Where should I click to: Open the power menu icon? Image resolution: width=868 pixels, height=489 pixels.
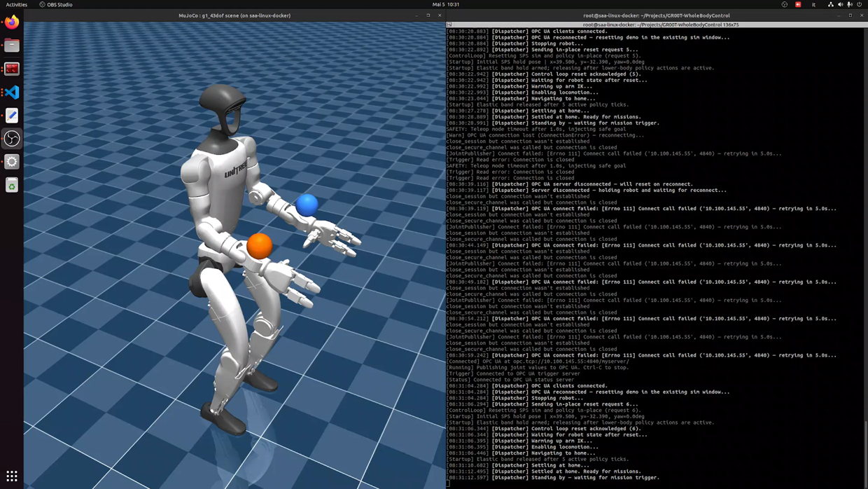[x=860, y=4]
